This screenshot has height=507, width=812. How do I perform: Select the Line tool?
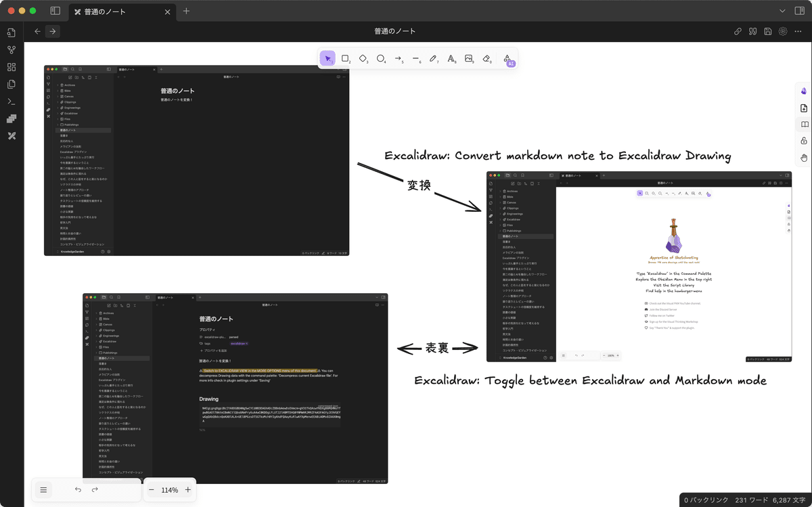[x=416, y=59]
